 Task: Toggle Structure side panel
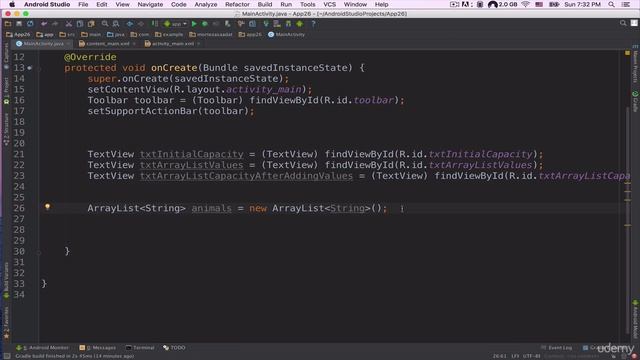[x=6, y=130]
